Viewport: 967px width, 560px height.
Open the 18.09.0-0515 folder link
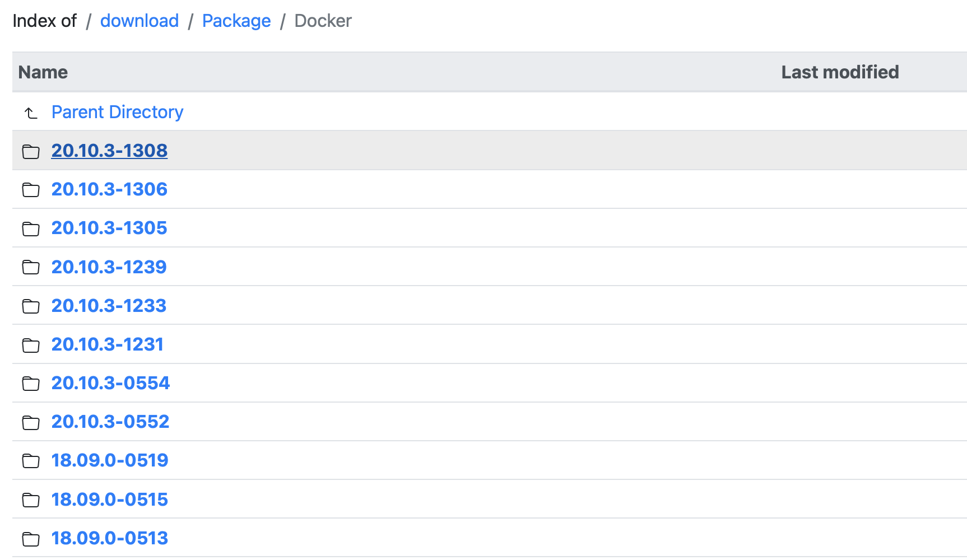pos(110,500)
